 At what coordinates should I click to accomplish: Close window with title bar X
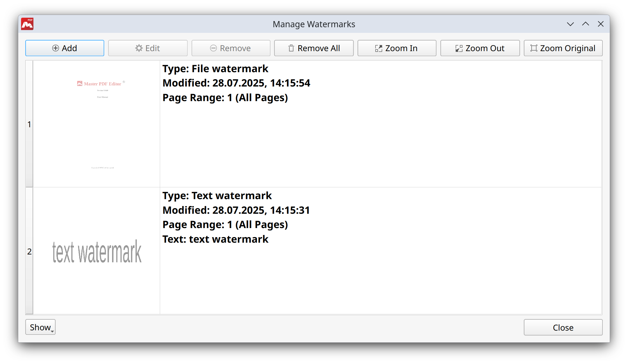pyautogui.click(x=600, y=24)
